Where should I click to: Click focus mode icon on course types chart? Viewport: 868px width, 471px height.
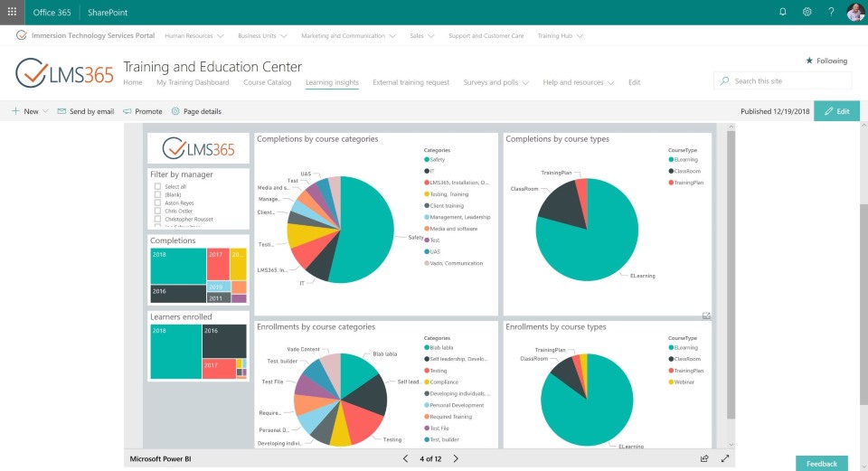coord(706,316)
